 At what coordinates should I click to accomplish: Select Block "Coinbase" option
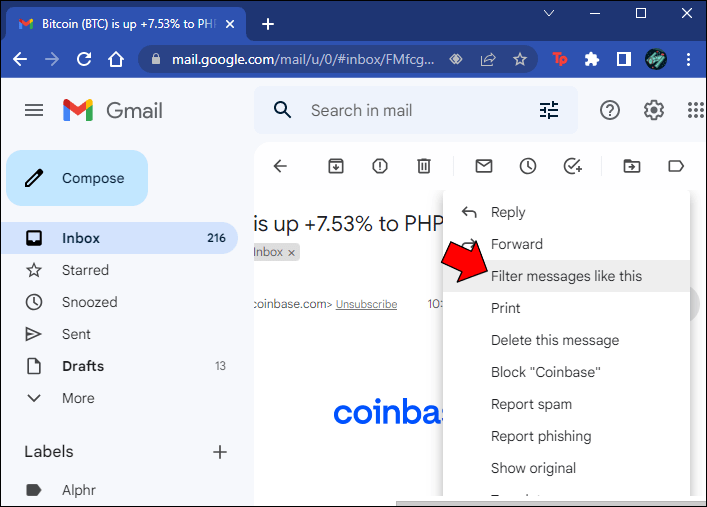[566, 372]
